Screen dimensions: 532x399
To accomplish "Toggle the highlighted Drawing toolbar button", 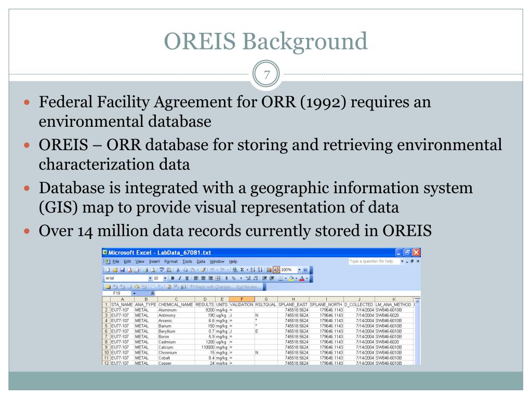I will pos(276,270).
